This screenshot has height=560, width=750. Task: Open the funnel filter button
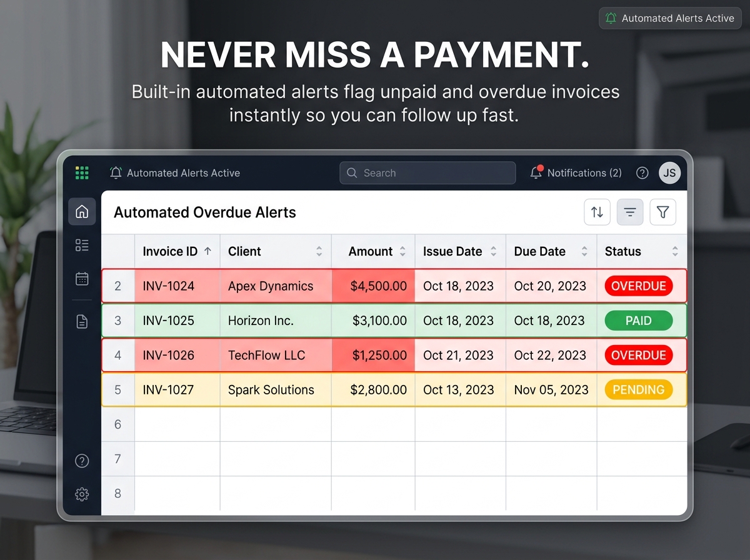pyautogui.click(x=663, y=212)
